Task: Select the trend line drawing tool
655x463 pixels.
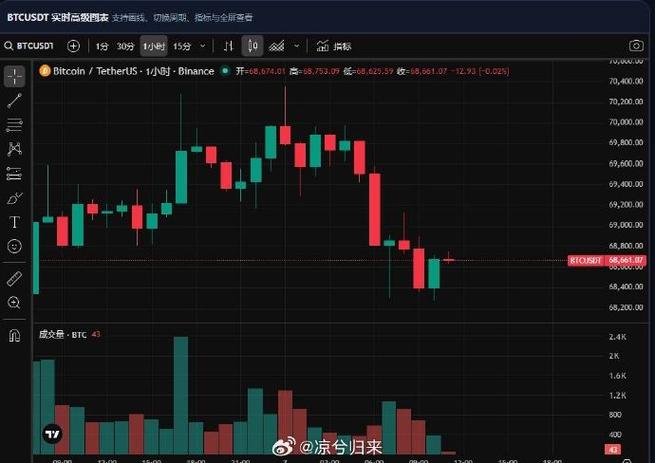Action: click(15, 101)
